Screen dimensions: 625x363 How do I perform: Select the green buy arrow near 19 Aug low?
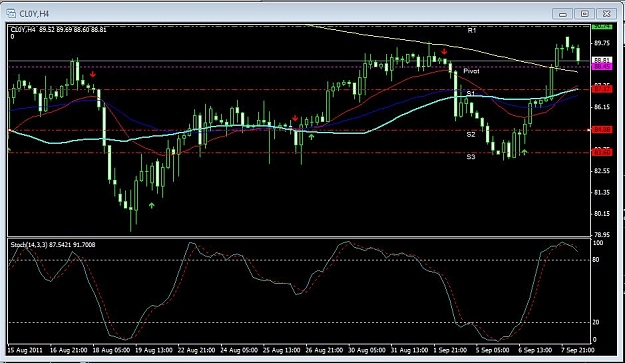[x=151, y=205]
